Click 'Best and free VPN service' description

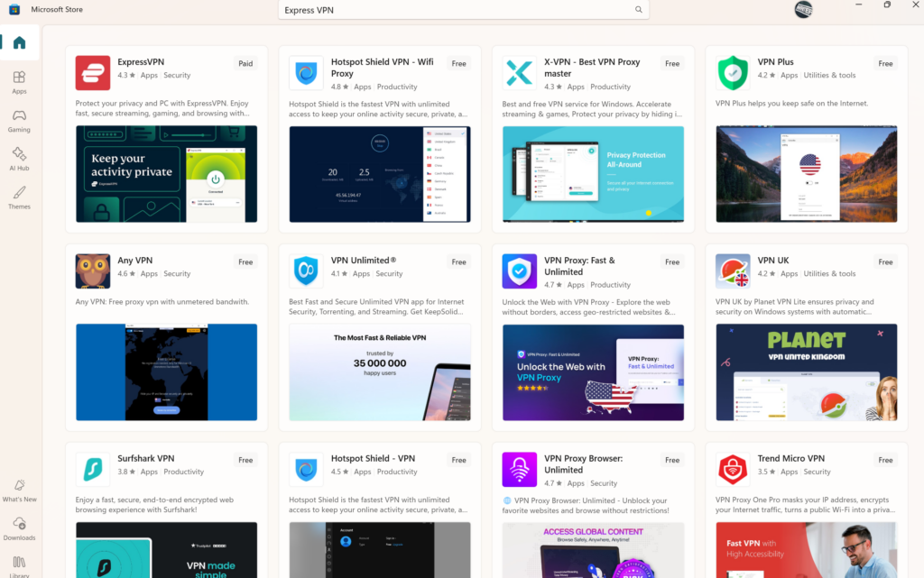coord(592,109)
